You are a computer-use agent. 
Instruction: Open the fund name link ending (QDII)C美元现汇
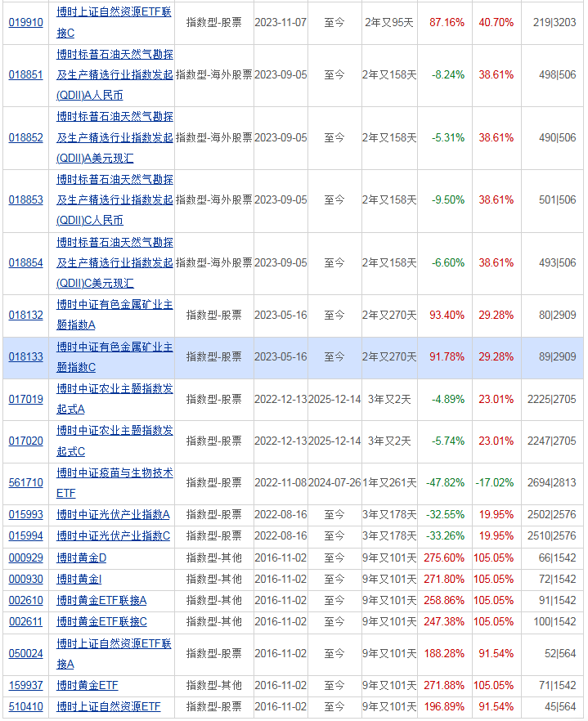pos(114,263)
